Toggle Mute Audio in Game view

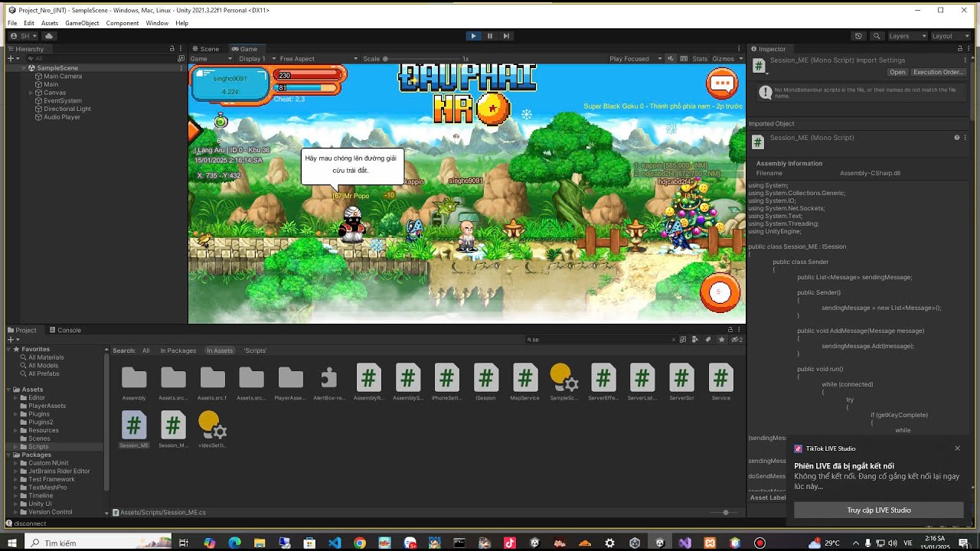point(671,59)
